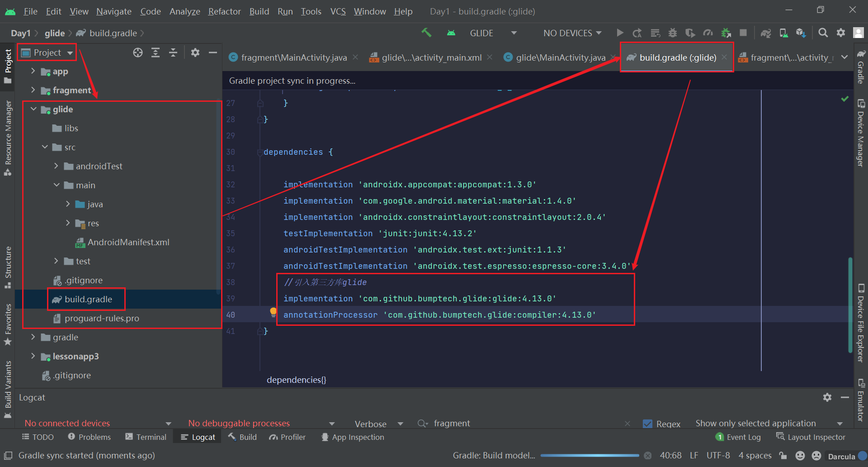Click the Select Opened File target icon
Viewport: 868px width, 467px height.
click(138, 52)
